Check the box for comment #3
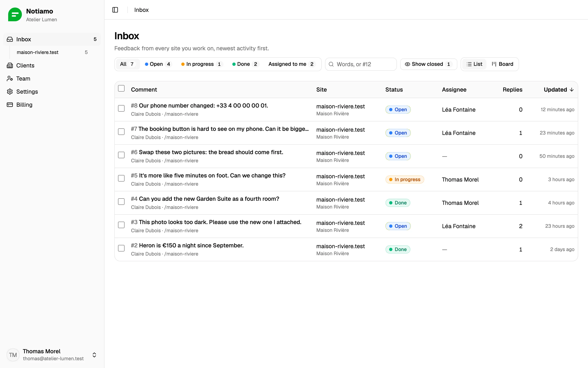 click(x=121, y=225)
